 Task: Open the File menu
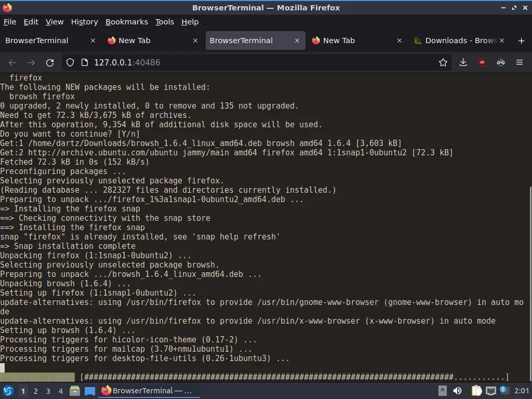click(10, 22)
